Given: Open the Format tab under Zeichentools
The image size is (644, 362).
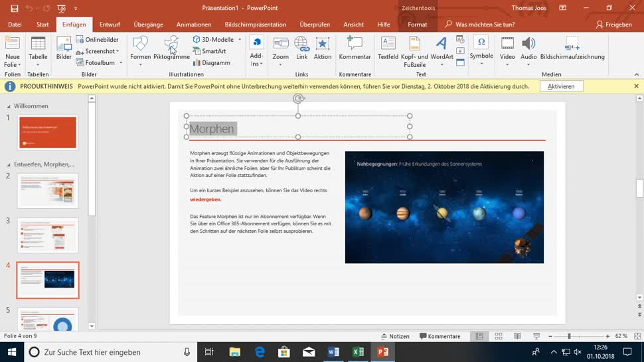Looking at the screenshot, I should (418, 25).
